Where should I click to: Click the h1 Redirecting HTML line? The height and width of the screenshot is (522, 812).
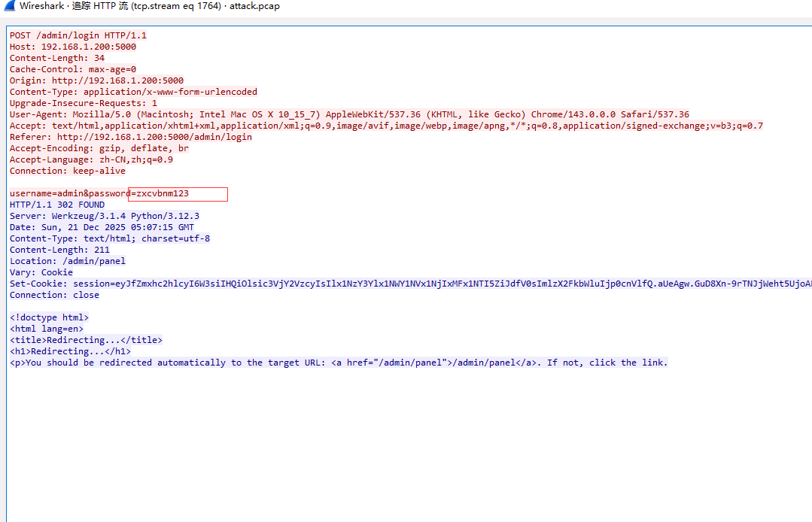point(70,351)
